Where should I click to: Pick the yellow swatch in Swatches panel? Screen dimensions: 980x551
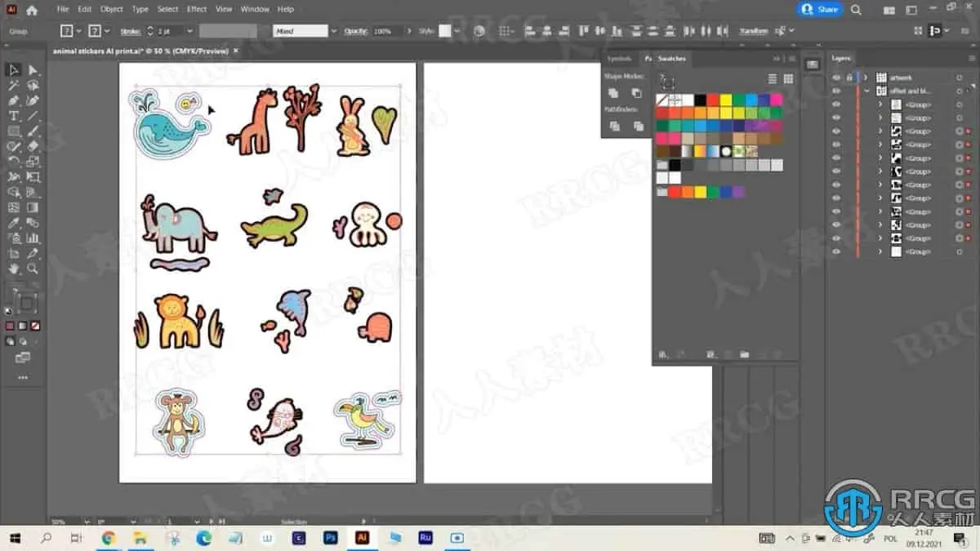pos(725,100)
